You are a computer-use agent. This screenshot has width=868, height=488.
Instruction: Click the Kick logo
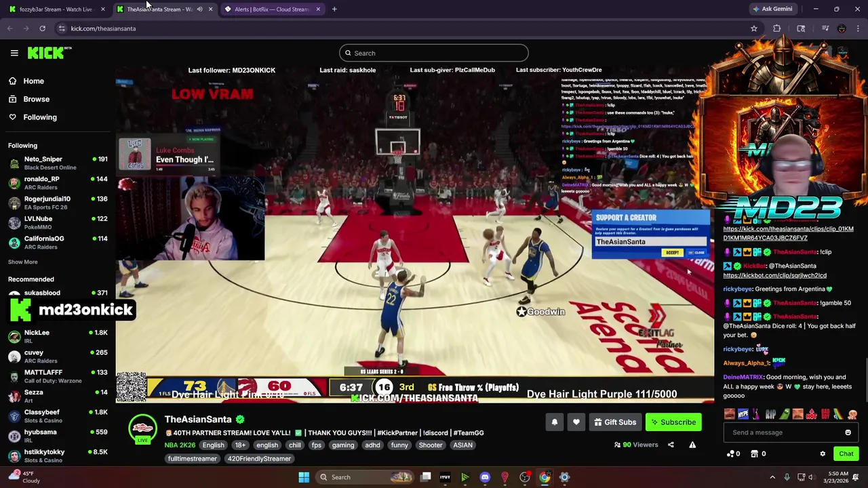50,53
